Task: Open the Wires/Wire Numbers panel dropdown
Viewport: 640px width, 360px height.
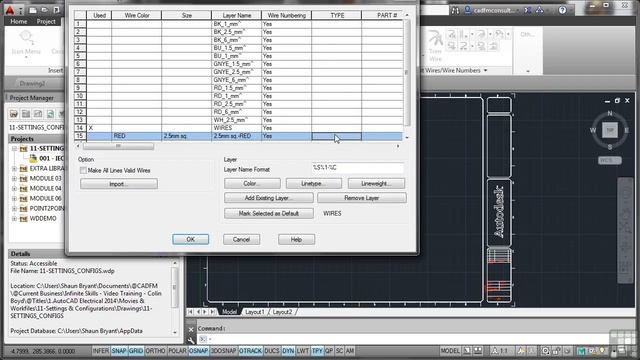Action: pyautogui.click(x=486, y=71)
